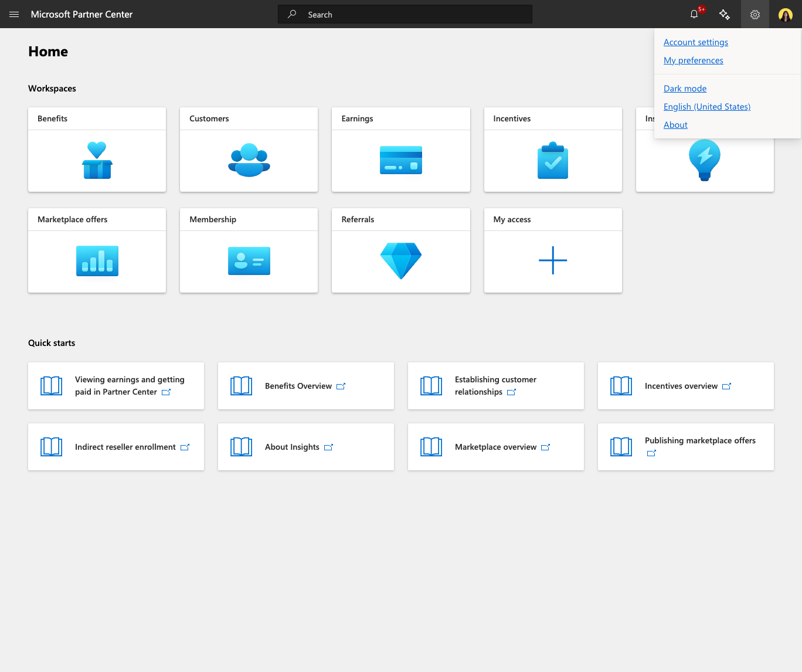Open the hamburger navigation menu
Viewport: 802px width, 672px height.
14,14
